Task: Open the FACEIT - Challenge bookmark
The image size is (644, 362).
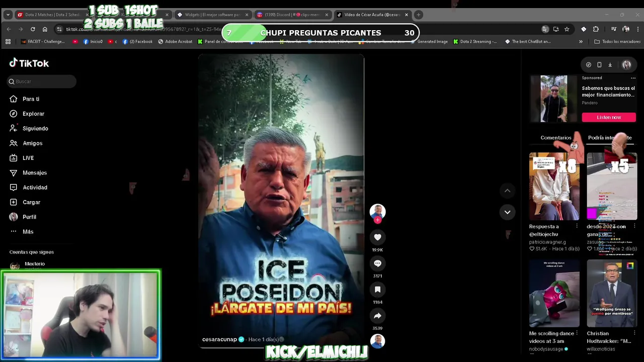Action: (x=43, y=42)
